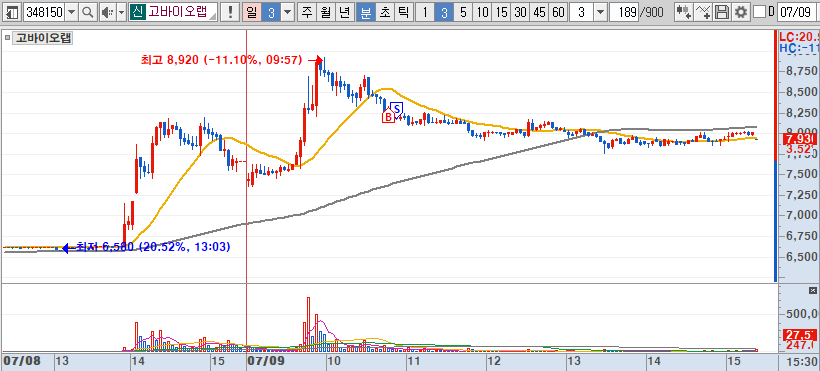This screenshot has width=820, height=371.
Task: Click the red B buy marker on chart
Action: (388, 117)
